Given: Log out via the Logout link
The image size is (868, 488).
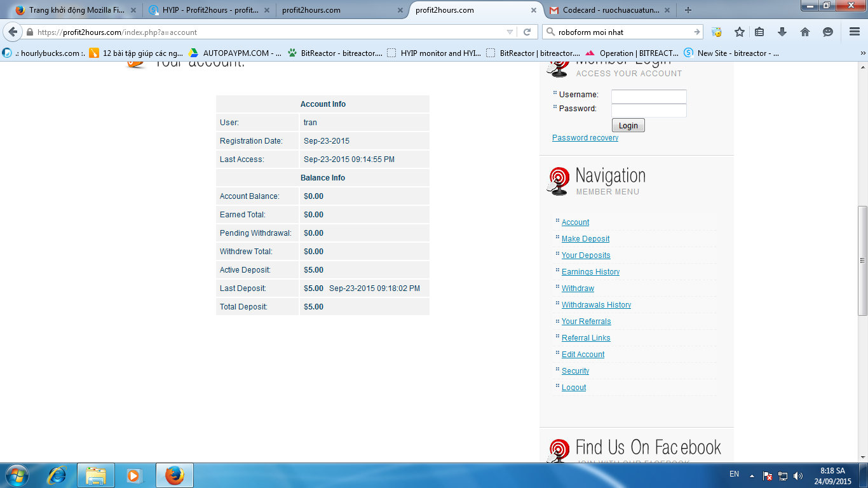Looking at the screenshot, I should tap(574, 388).
